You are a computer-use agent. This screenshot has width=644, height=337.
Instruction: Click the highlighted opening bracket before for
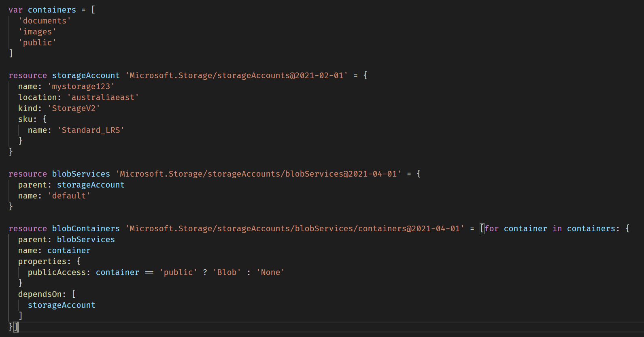pyautogui.click(x=482, y=228)
